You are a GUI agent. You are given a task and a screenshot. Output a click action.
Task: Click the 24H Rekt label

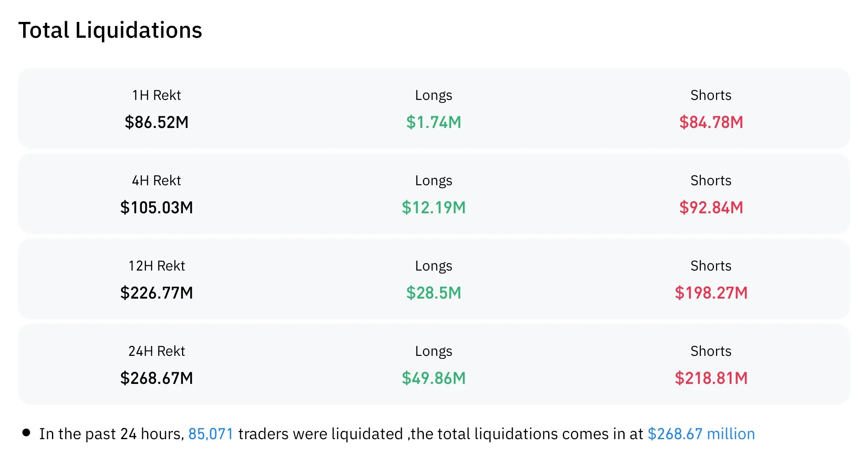[156, 351]
